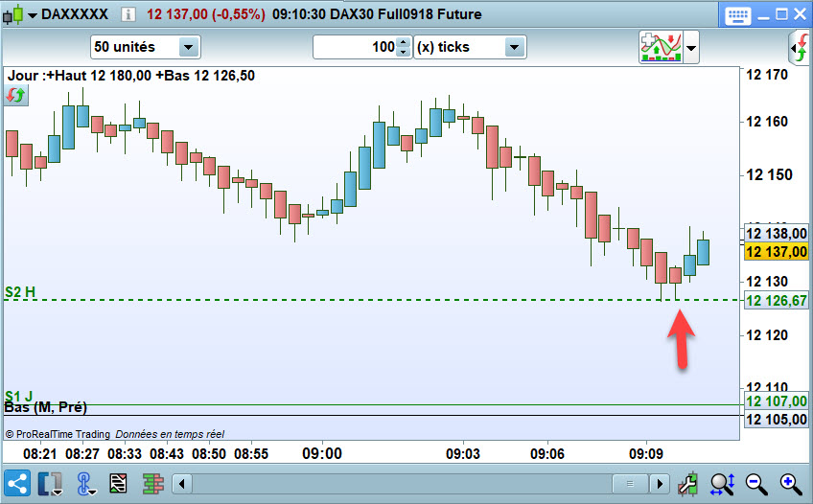Open the instrument info icon
This screenshot has height=504, width=813.
[128, 14]
